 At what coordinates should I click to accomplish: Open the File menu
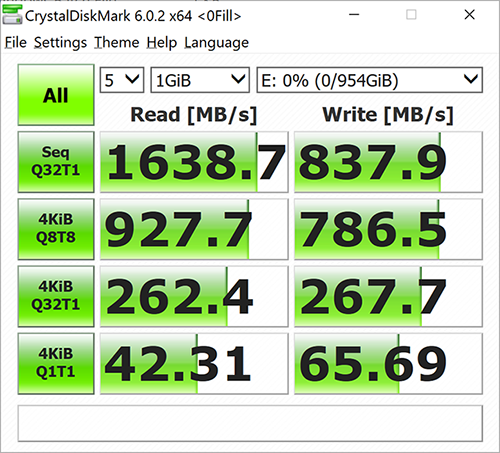(x=16, y=43)
